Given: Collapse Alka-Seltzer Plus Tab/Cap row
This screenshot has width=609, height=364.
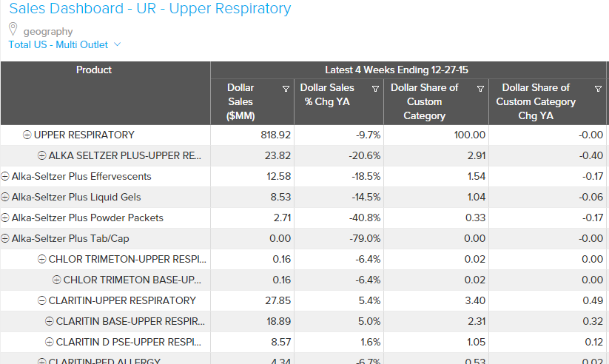Looking at the screenshot, I should [x=5, y=239].
